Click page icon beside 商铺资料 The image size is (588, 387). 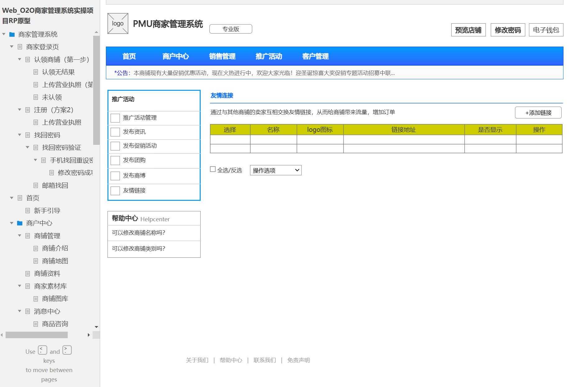[x=28, y=274]
